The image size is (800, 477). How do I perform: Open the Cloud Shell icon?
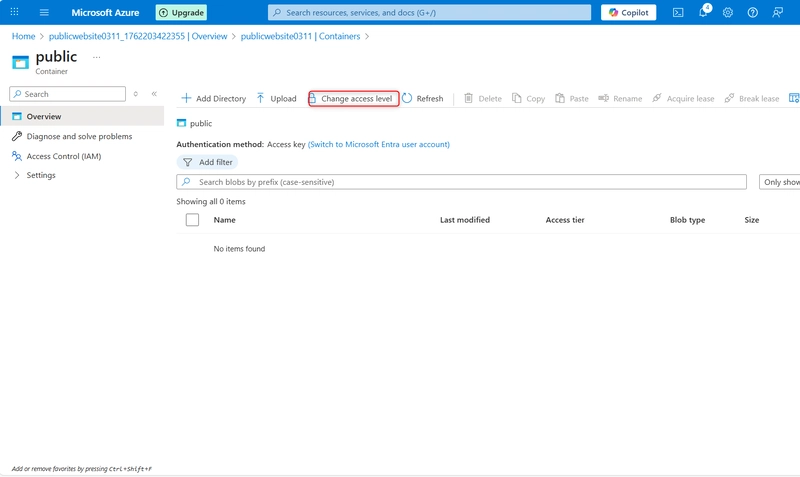[x=678, y=13]
